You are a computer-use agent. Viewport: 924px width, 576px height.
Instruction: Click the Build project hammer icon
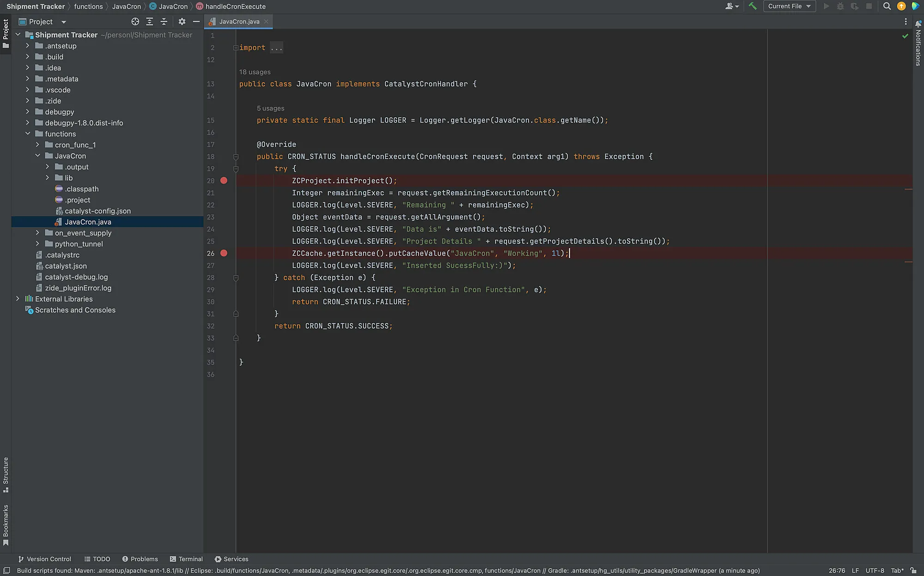[753, 6]
